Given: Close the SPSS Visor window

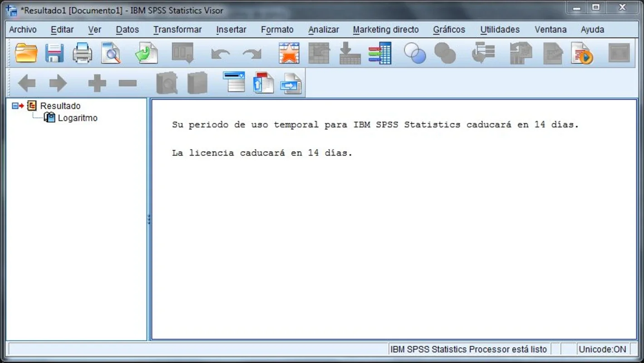Looking at the screenshot, I should (623, 8).
